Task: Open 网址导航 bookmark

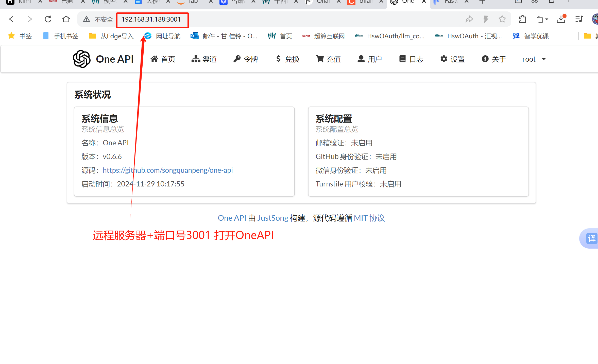Action: coord(162,36)
